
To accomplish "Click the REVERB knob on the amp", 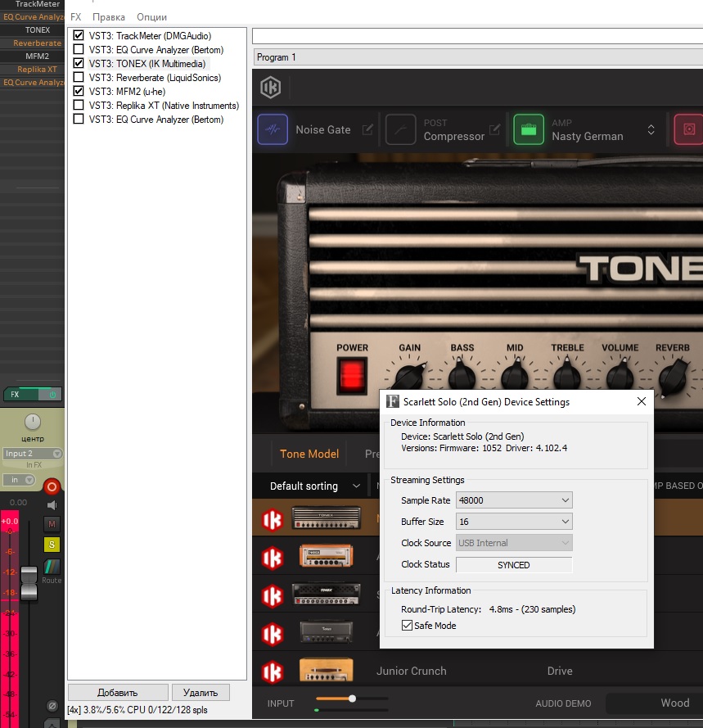I will click(673, 377).
